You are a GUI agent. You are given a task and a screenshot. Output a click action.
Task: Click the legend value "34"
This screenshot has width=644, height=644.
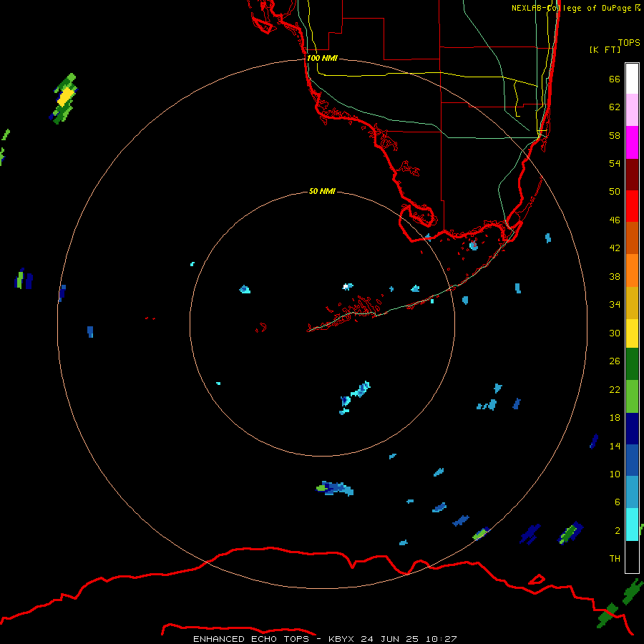pos(615,305)
